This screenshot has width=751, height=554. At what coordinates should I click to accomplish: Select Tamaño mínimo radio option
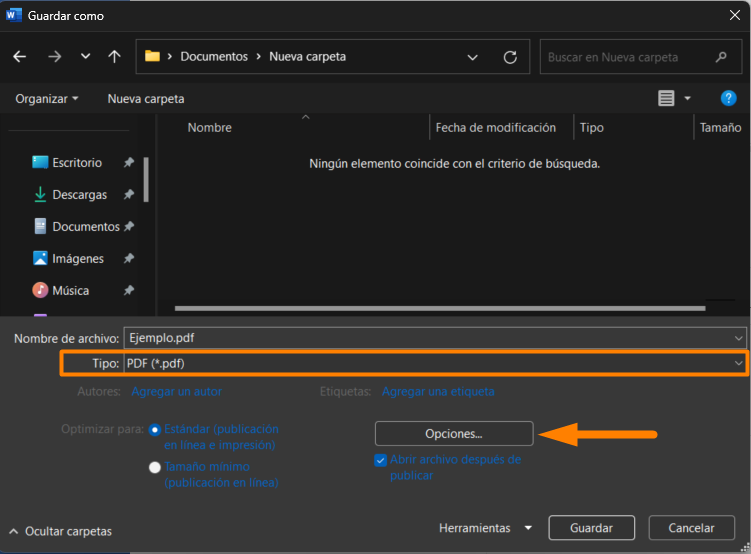click(x=155, y=467)
